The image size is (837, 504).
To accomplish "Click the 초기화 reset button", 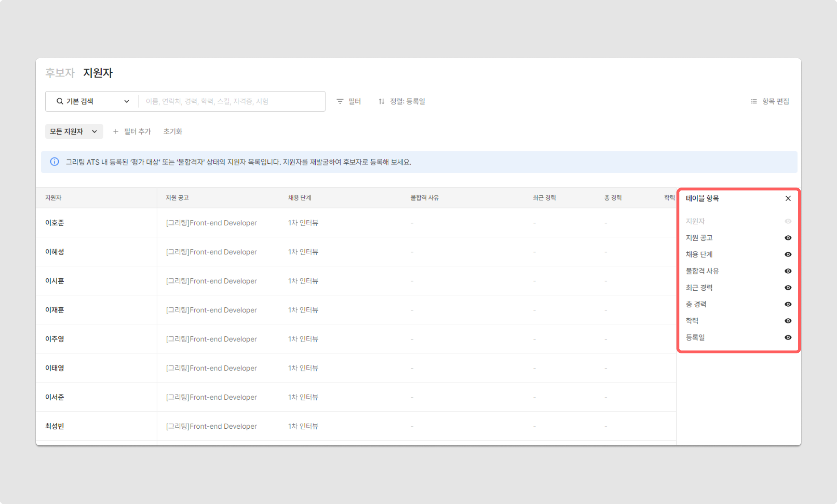I will point(173,131).
